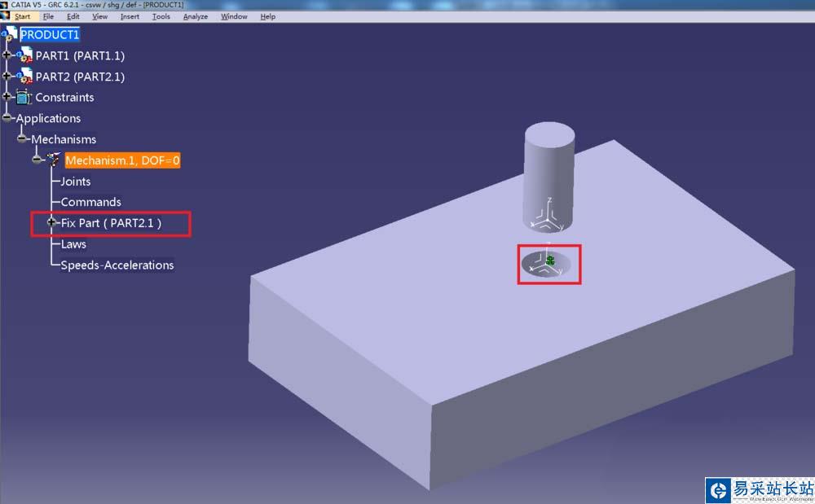Viewport: 815px width, 504px height.
Task: Click the Mechanism.1 mechanism icon
Action: tap(54, 160)
